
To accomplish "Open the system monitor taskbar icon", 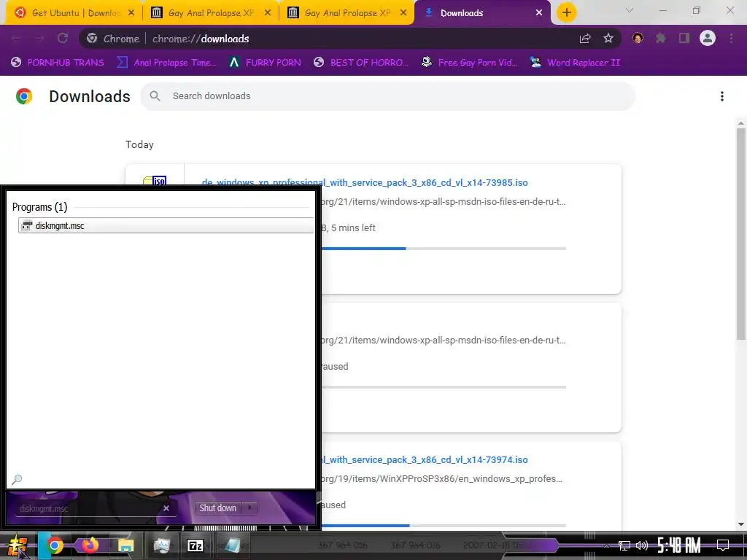I will [x=161, y=545].
